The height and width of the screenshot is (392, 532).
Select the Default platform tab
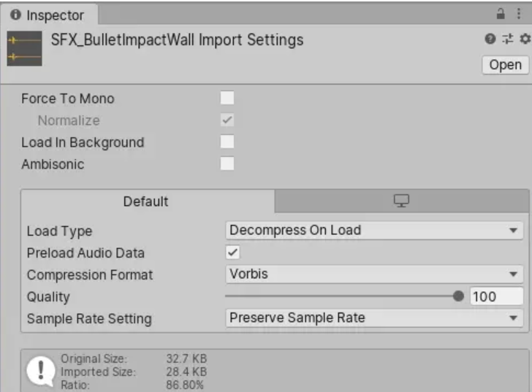[x=146, y=201]
